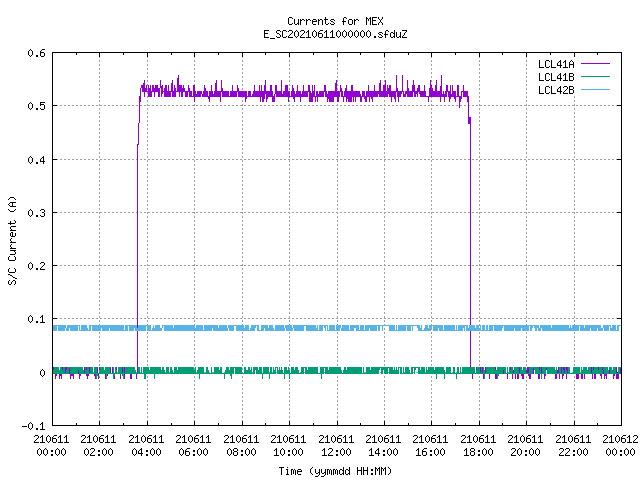This screenshot has height=480, width=640.
Task: Click the purple LCL41A legend line sample
Action: [x=595, y=64]
